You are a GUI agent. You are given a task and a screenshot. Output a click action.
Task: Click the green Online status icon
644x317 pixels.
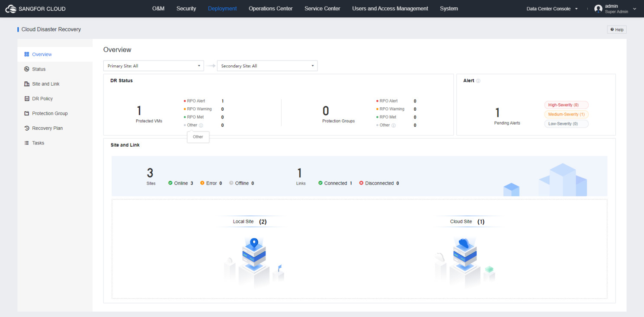pos(170,183)
